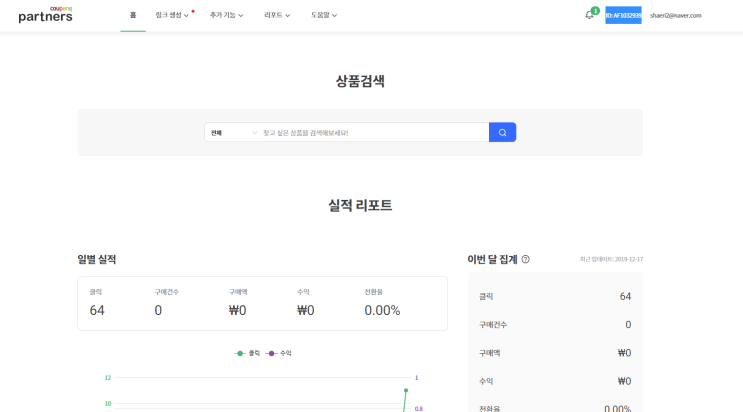Image resolution: width=743 pixels, height=412 pixels.
Task: Click the 상품검색 heading
Action: click(x=360, y=81)
